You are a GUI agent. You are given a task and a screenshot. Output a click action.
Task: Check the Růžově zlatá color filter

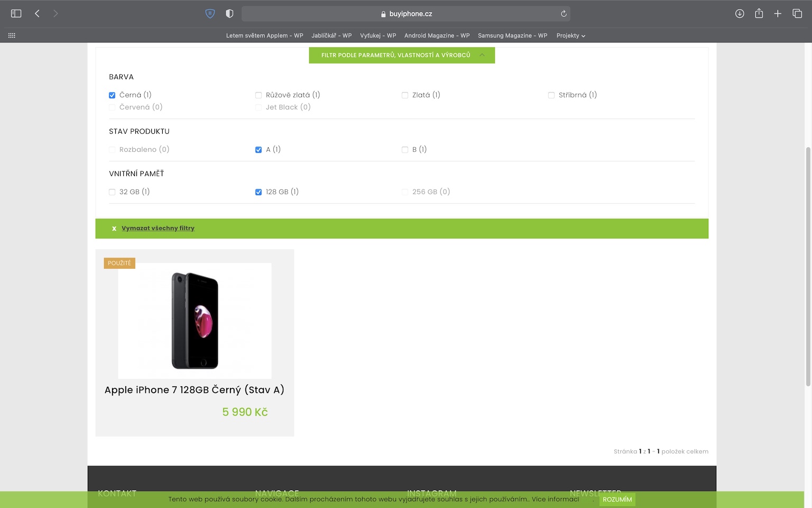pyautogui.click(x=259, y=95)
